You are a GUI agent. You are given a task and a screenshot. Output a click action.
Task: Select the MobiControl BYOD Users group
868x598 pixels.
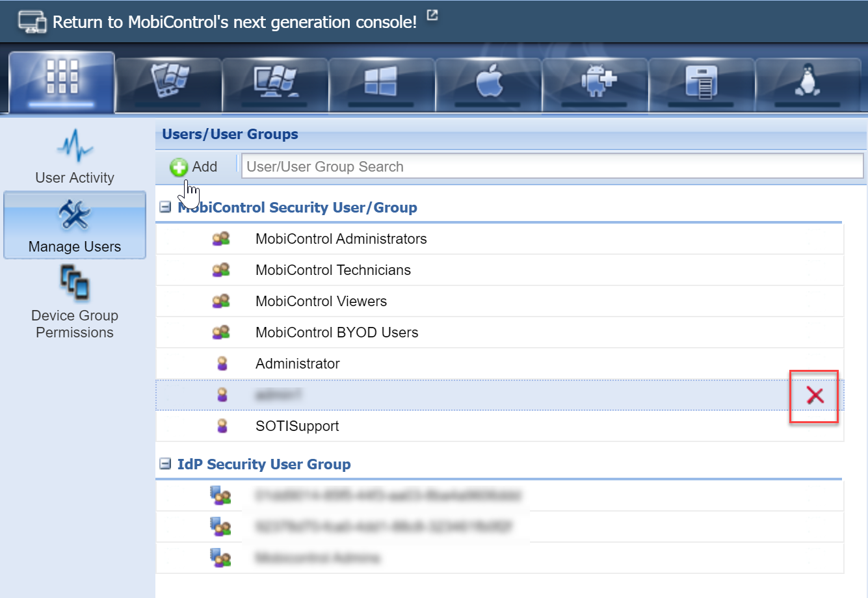point(337,333)
